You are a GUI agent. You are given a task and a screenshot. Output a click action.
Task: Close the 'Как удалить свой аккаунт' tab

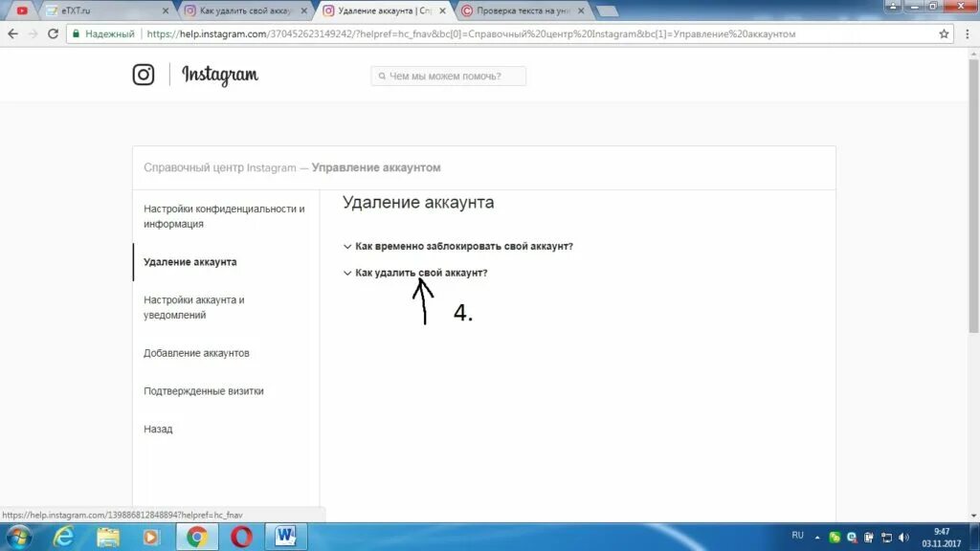303,11
